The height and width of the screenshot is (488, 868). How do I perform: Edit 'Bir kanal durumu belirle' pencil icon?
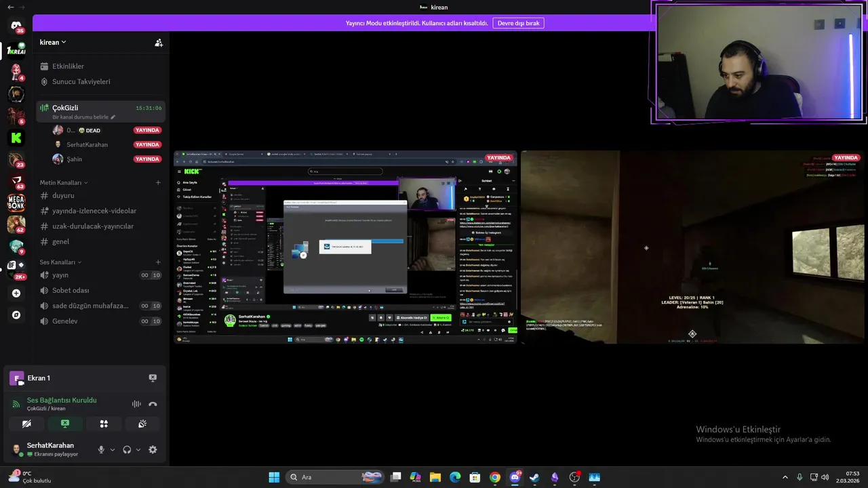(x=113, y=117)
